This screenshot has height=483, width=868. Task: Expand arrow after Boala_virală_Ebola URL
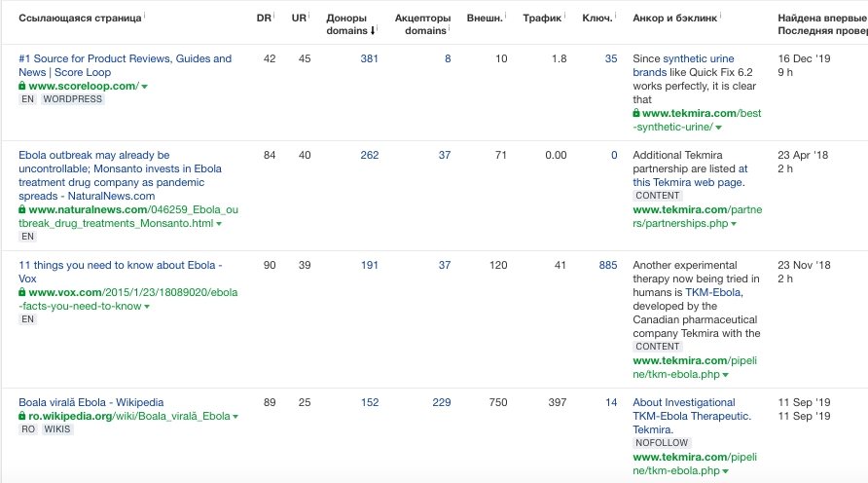pyautogui.click(x=235, y=417)
